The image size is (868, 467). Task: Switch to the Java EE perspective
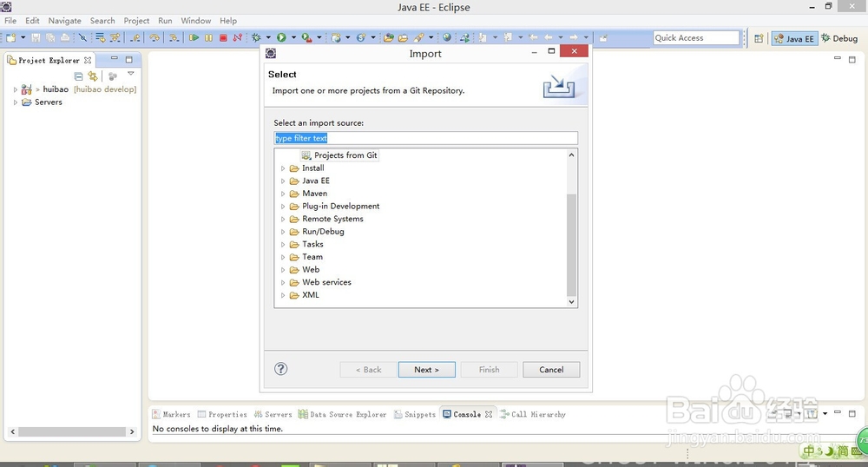pyautogui.click(x=794, y=38)
